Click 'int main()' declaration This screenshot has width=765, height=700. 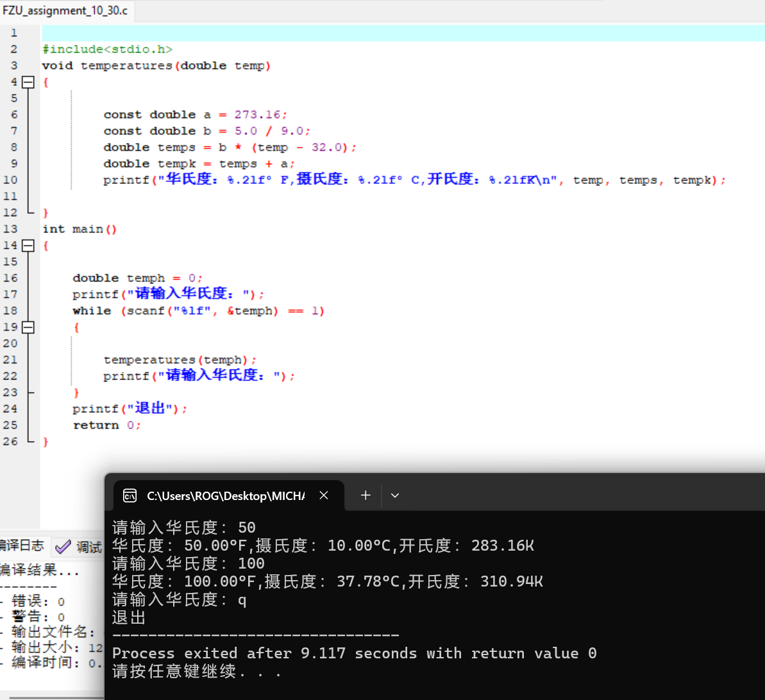click(x=80, y=229)
